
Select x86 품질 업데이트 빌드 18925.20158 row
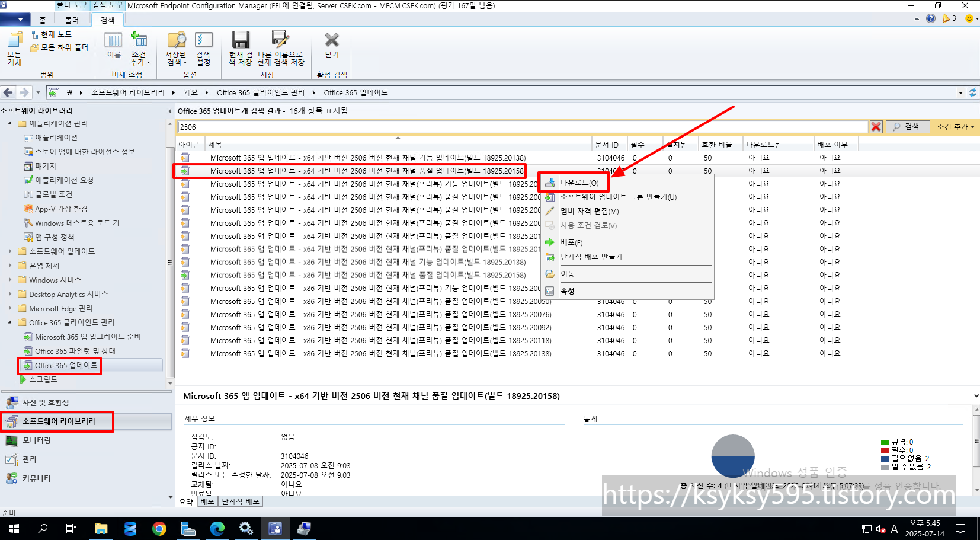367,275
